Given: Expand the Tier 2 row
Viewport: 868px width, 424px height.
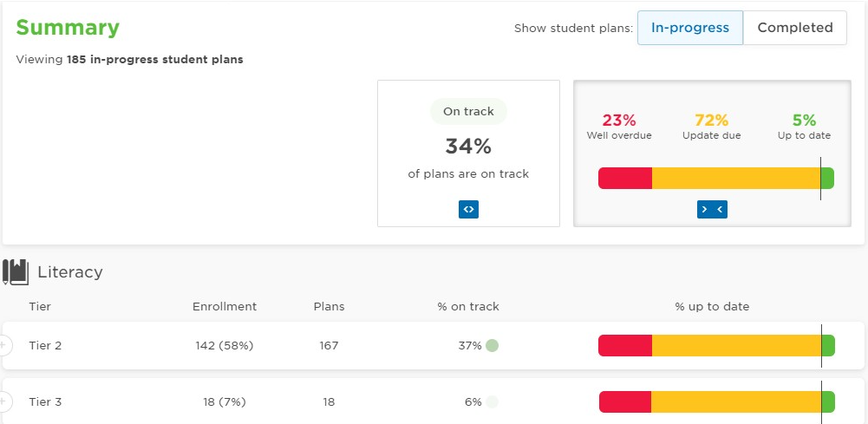Looking at the screenshot, I should 4,345.
